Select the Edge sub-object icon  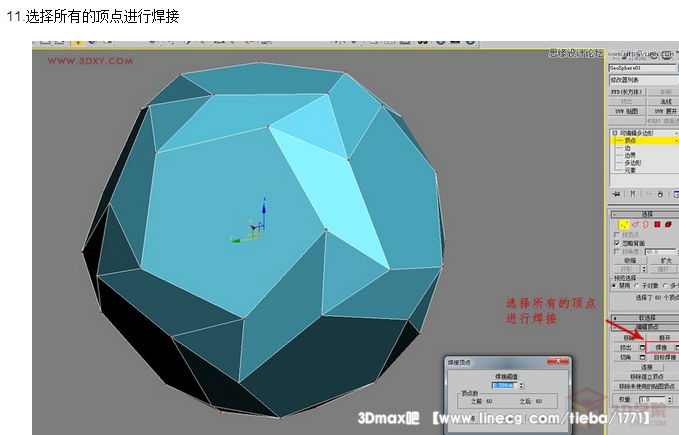pos(635,224)
